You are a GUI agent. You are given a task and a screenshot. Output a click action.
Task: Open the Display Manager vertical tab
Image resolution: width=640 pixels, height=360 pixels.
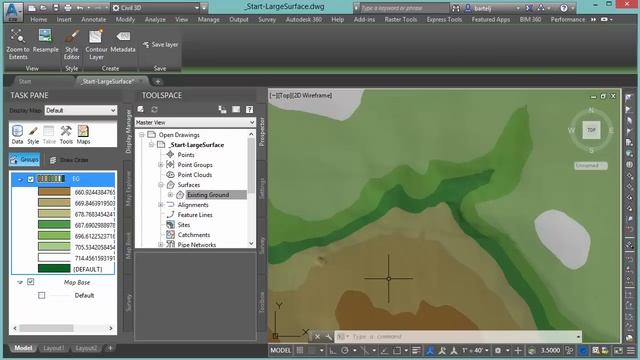point(128,131)
